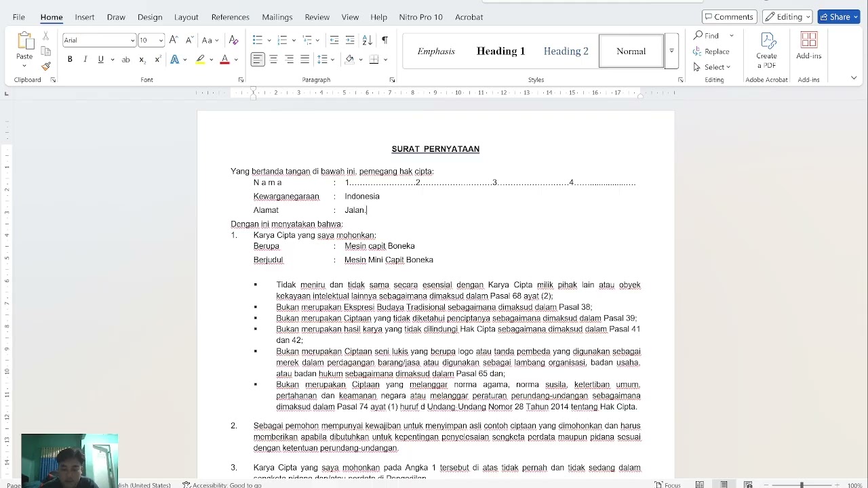Viewport: 868px width, 488px height.
Task: Switch to the Insert tab
Action: (x=85, y=17)
